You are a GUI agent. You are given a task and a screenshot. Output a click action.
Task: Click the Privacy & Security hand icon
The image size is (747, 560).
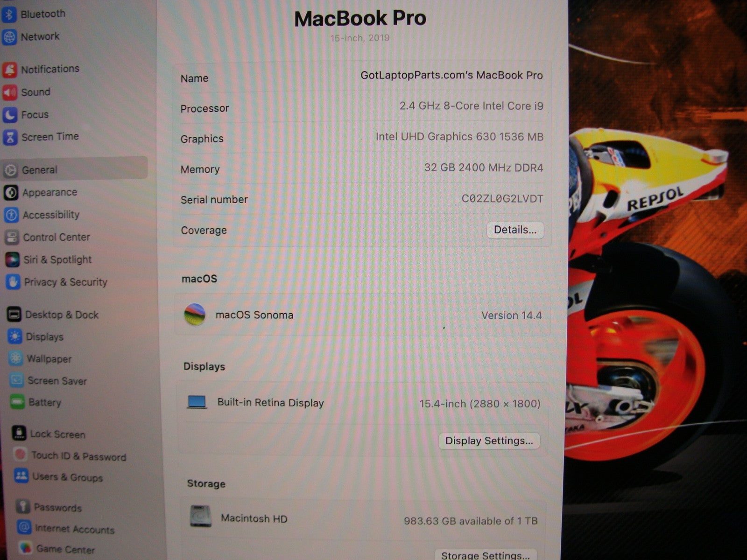coord(13,282)
